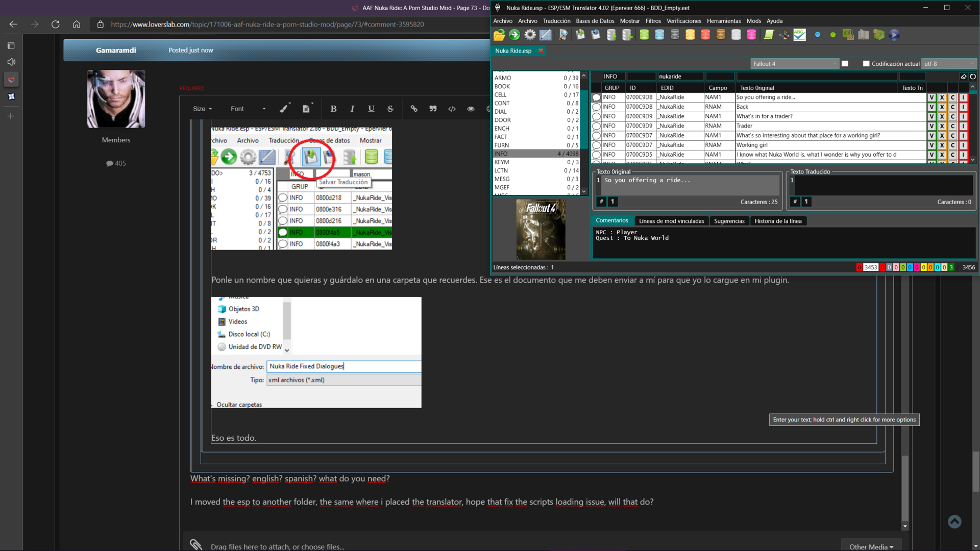This screenshot has width=980, height=551.
Task: Go back in the browser
Action: pos(13,24)
